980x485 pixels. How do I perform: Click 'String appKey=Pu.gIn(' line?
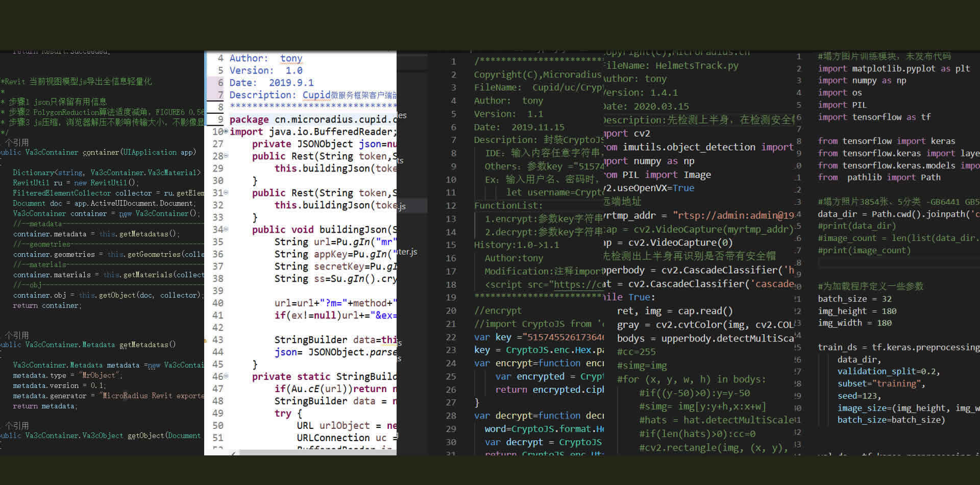(335, 254)
